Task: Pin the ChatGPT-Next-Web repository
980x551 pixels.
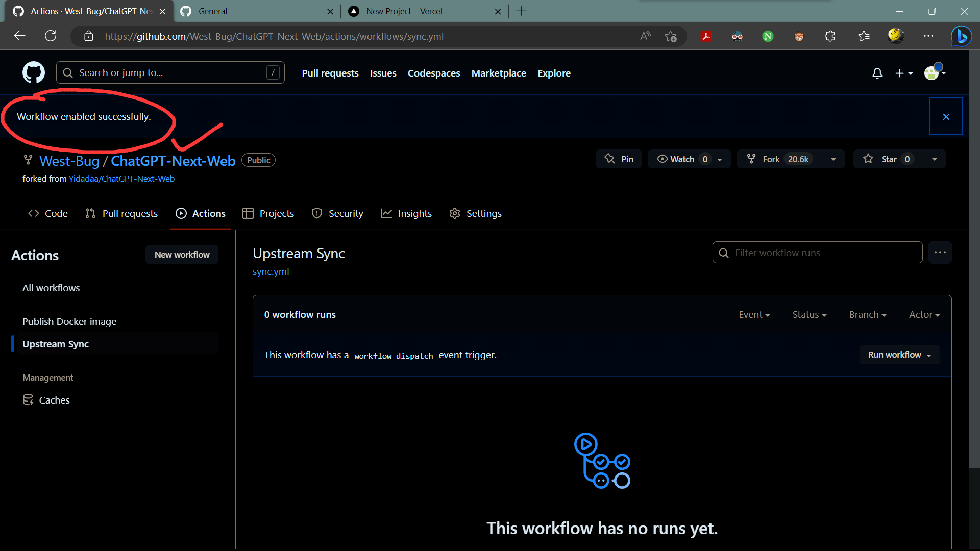Action: 619,159
